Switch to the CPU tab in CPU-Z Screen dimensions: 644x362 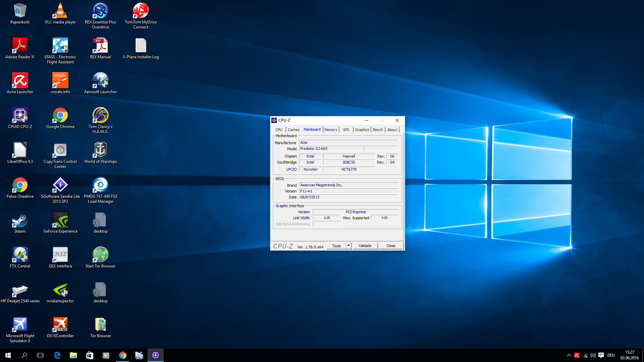[279, 130]
